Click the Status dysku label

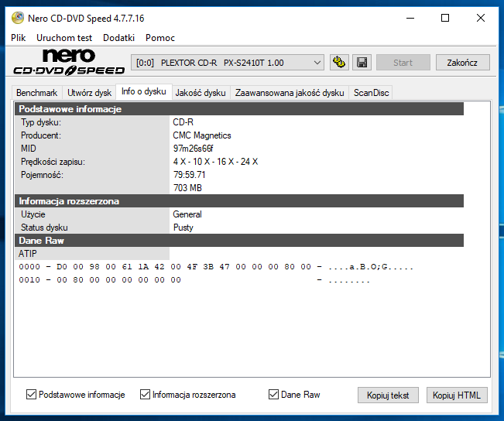pyautogui.click(x=44, y=228)
